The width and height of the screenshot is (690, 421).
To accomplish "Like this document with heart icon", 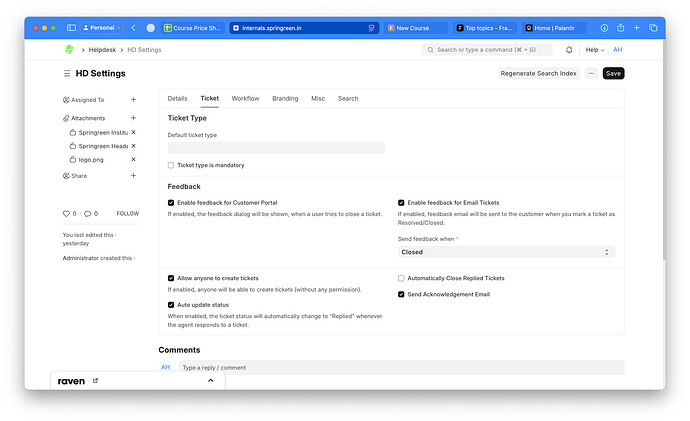I will [x=67, y=213].
